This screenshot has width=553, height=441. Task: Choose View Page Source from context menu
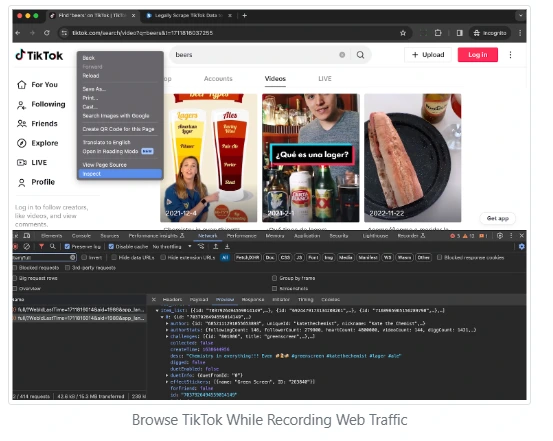pyautogui.click(x=120, y=165)
